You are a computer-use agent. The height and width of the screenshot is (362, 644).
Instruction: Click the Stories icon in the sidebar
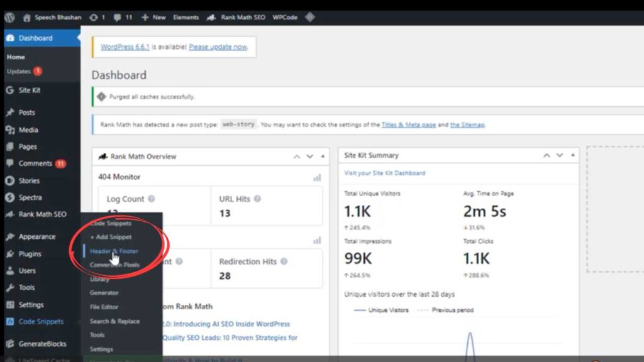(x=10, y=180)
